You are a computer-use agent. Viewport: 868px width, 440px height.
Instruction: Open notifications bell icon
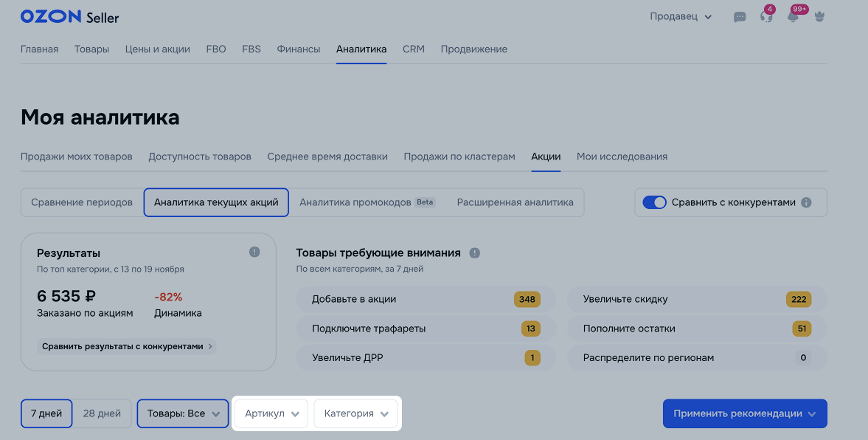pos(793,17)
